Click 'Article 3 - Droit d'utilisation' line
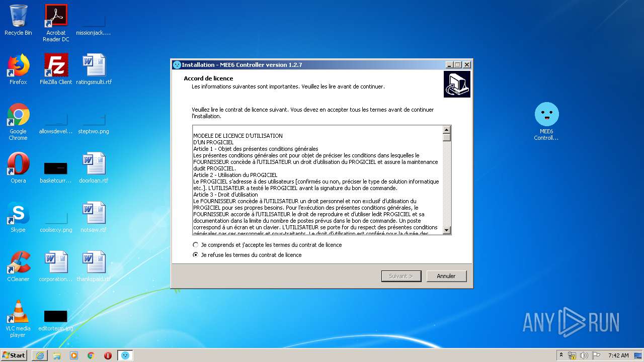 click(x=225, y=195)
